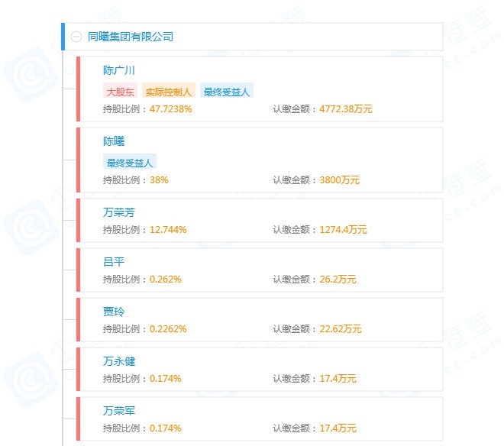Open the 同曦集团有限公司 company link

tap(131, 37)
